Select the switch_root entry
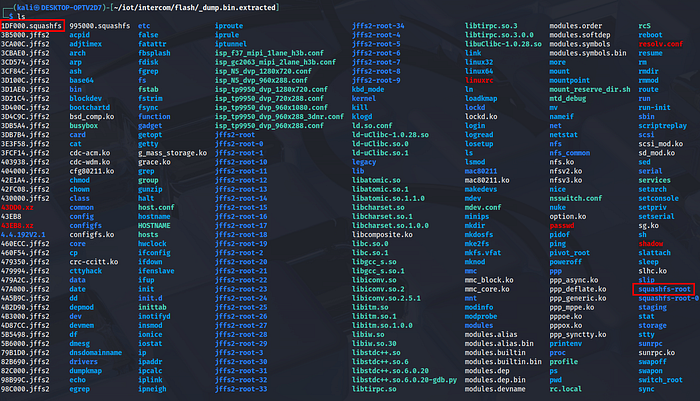This screenshot has height=401, width=700. click(661, 380)
